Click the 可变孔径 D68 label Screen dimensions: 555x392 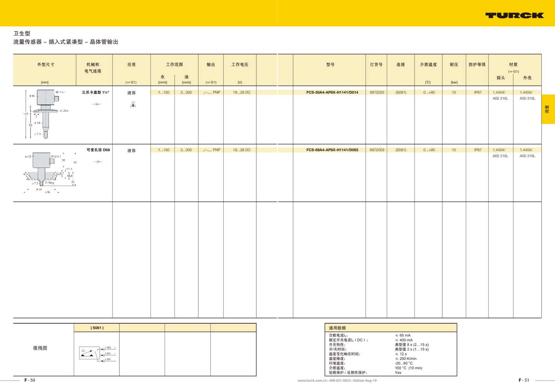coord(98,150)
